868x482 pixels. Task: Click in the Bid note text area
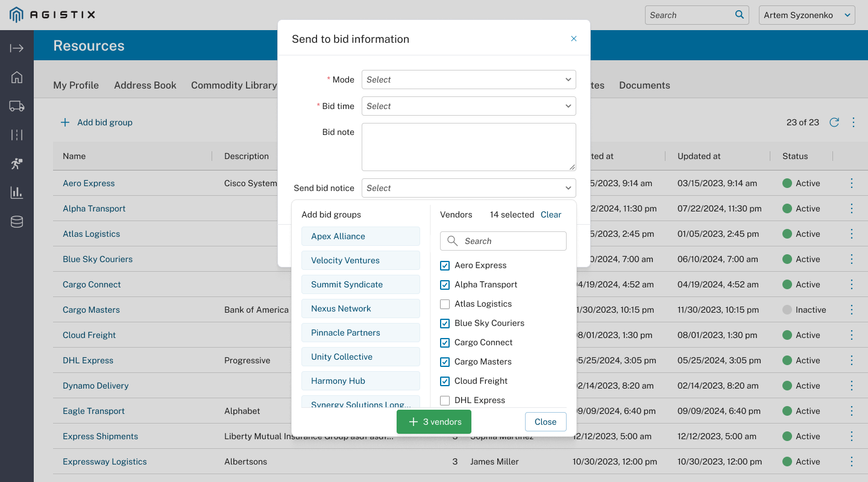[468, 147]
